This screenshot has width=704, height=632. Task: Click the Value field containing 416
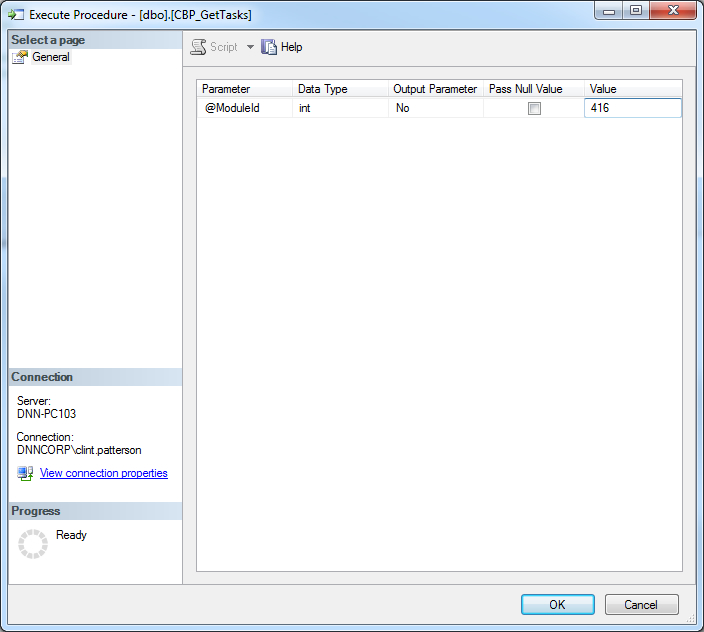[x=633, y=108]
